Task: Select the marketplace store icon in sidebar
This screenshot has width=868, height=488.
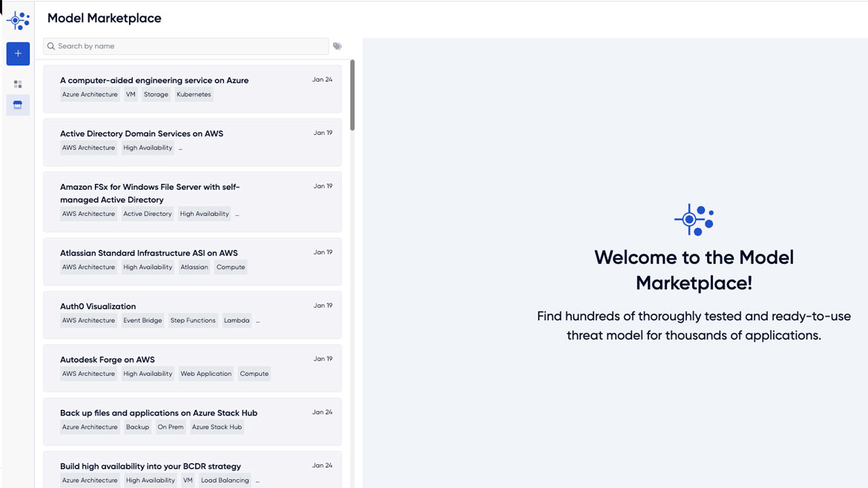Action: tap(18, 105)
